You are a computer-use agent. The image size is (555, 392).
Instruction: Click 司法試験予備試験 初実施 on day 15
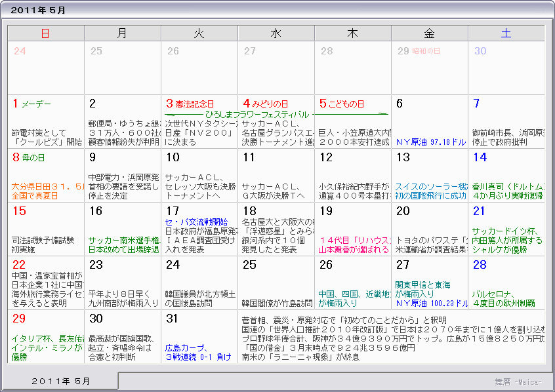tap(43, 245)
